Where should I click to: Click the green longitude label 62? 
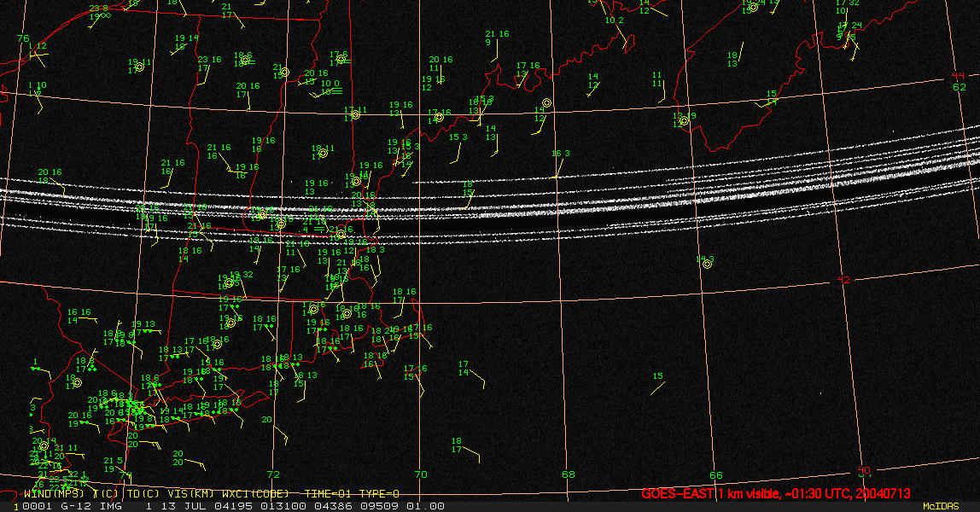pyautogui.click(x=960, y=87)
